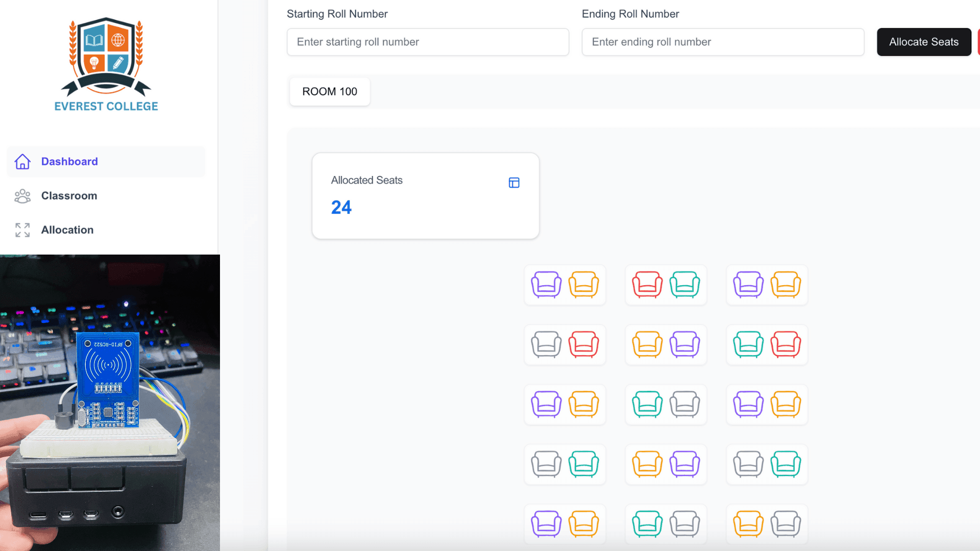This screenshot has height=551, width=980.
Task: Select the orange seat in top right desk
Action: pyautogui.click(x=786, y=285)
